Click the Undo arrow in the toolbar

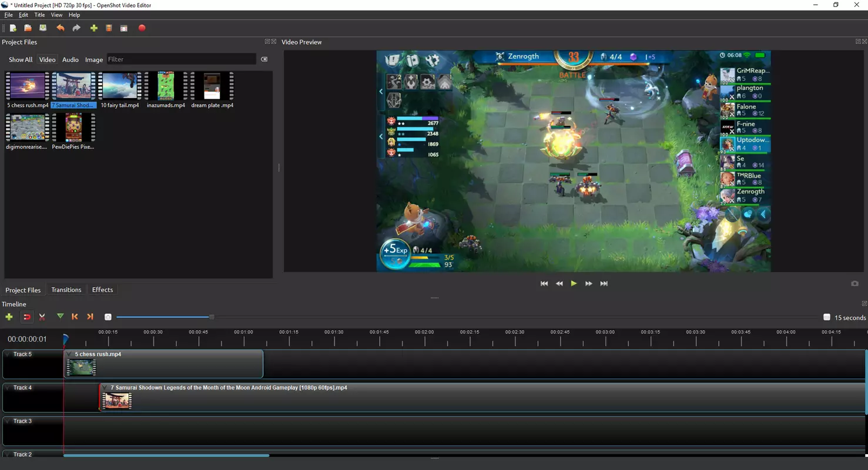coord(60,28)
